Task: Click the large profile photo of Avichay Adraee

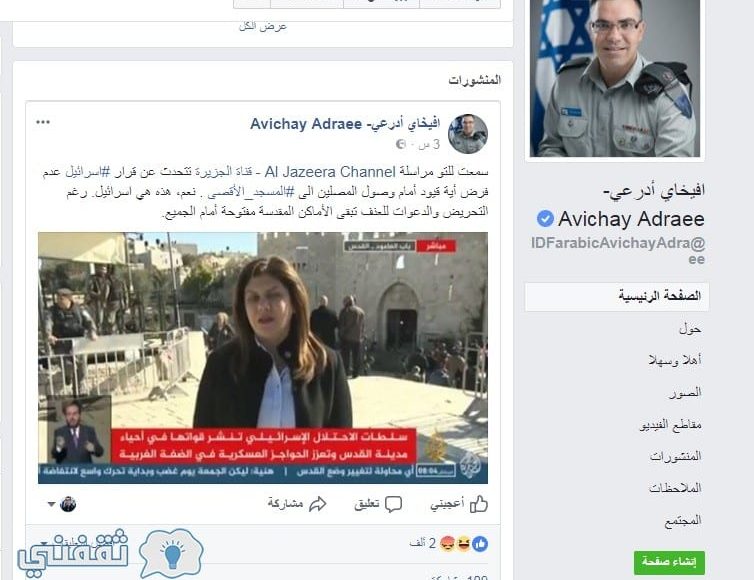Action: coord(615,78)
